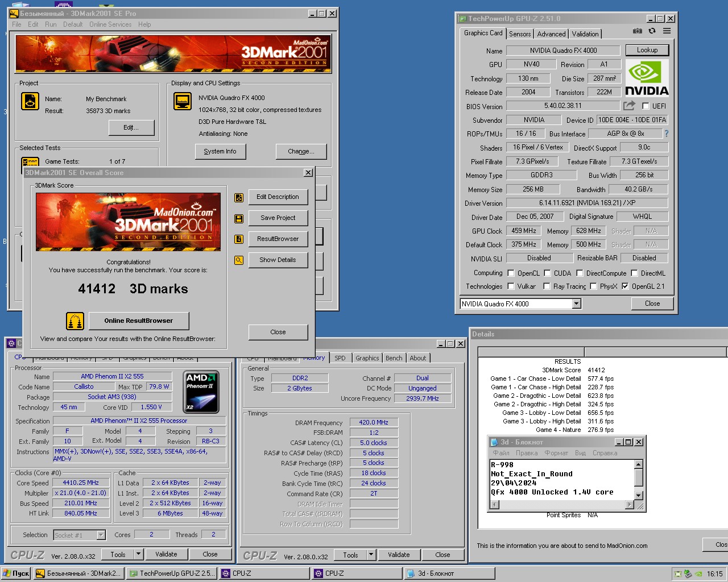This screenshot has width=728, height=582.
Task: Click the AMD Phenom II logo in CPU-Z
Action: coord(202,392)
